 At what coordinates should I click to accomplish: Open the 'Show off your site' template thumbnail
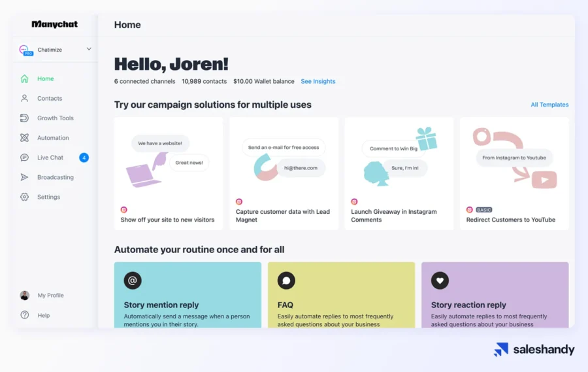[x=167, y=161]
